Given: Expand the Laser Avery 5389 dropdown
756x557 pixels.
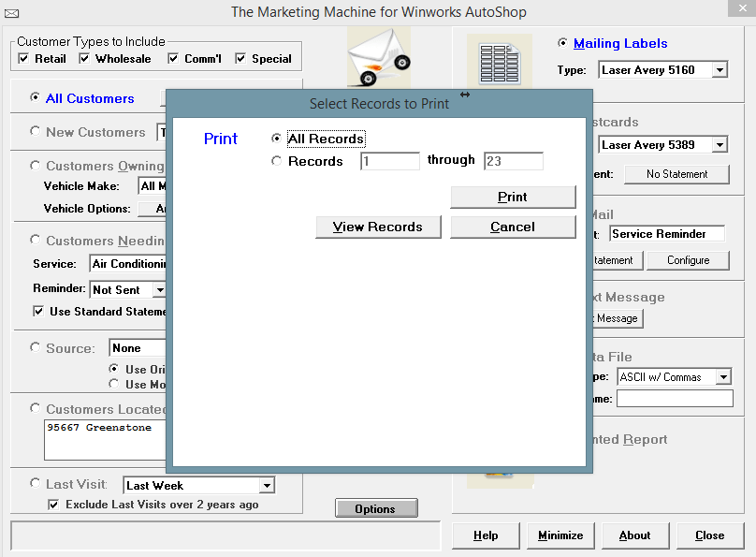Looking at the screenshot, I should point(719,145).
